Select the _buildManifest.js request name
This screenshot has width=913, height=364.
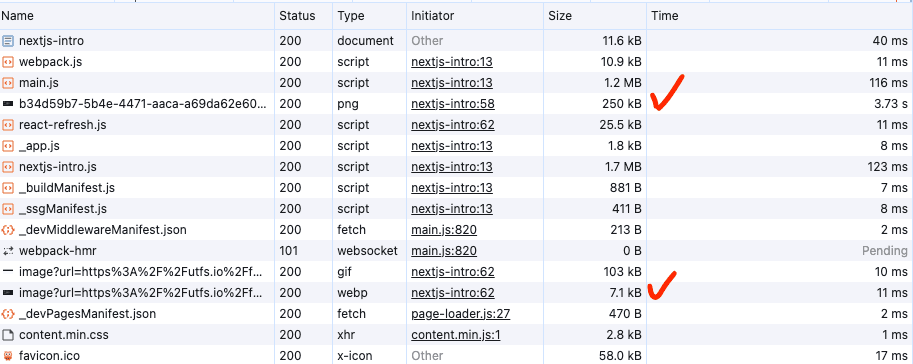pos(67,188)
